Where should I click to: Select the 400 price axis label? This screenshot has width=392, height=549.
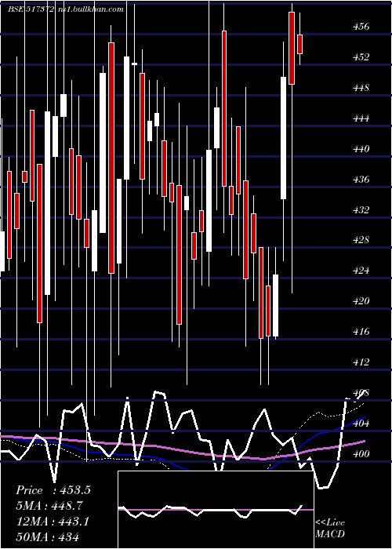coord(361,454)
